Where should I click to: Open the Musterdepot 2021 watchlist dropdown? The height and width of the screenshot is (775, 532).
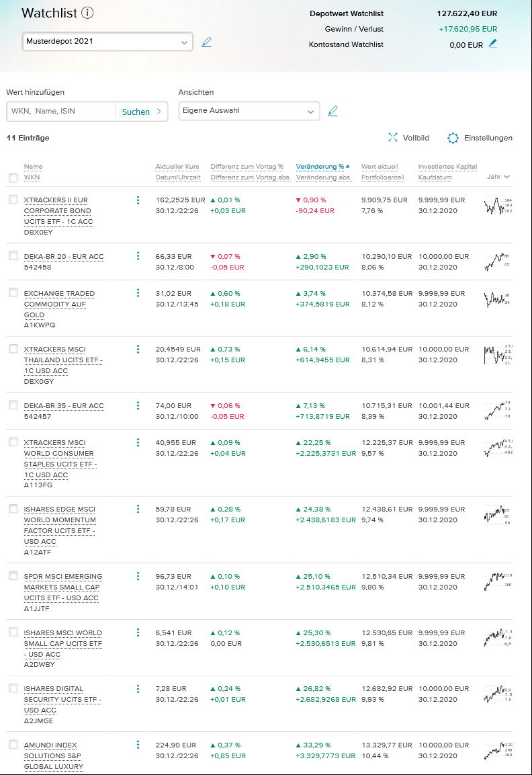click(107, 42)
